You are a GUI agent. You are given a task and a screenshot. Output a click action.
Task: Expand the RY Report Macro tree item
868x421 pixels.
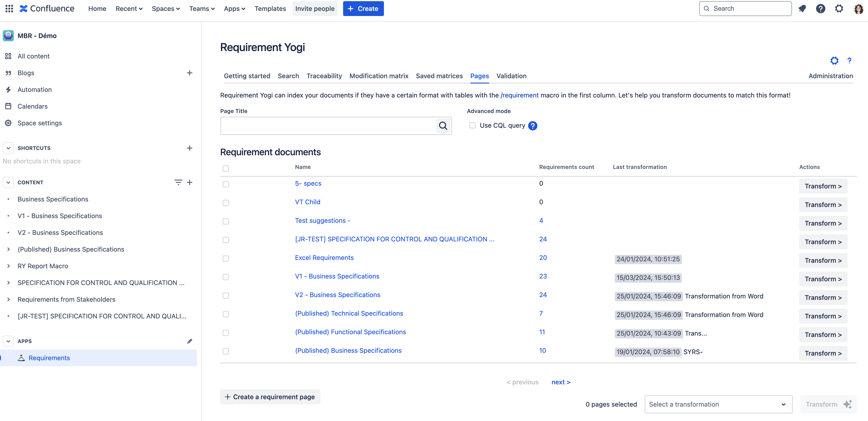tap(8, 266)
